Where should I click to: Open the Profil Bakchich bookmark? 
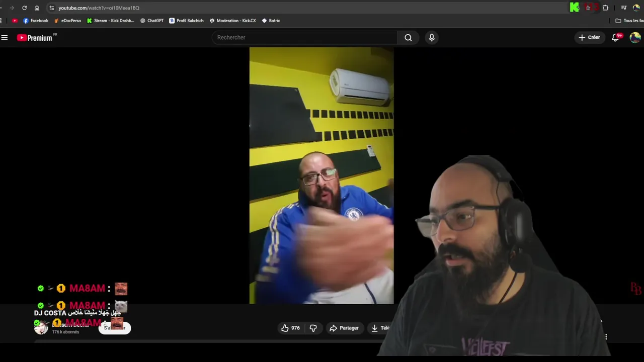pyautogui.click(x=186, y=21)
